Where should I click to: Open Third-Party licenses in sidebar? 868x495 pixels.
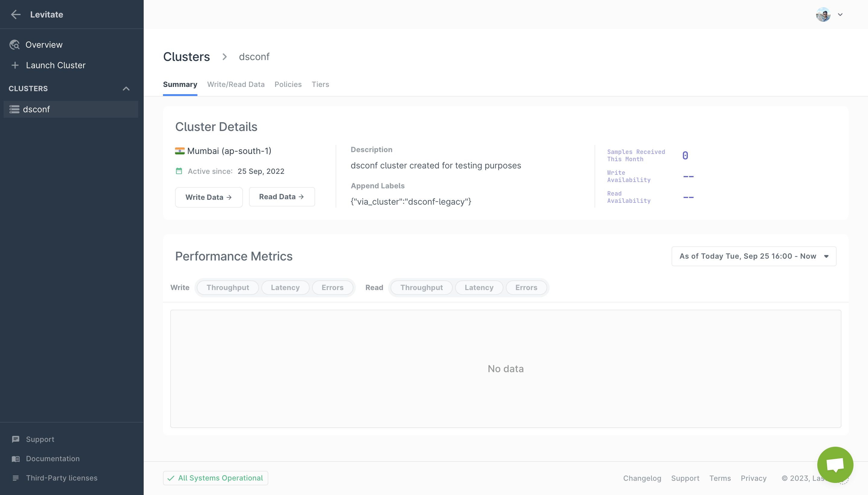tap(62, 478)
